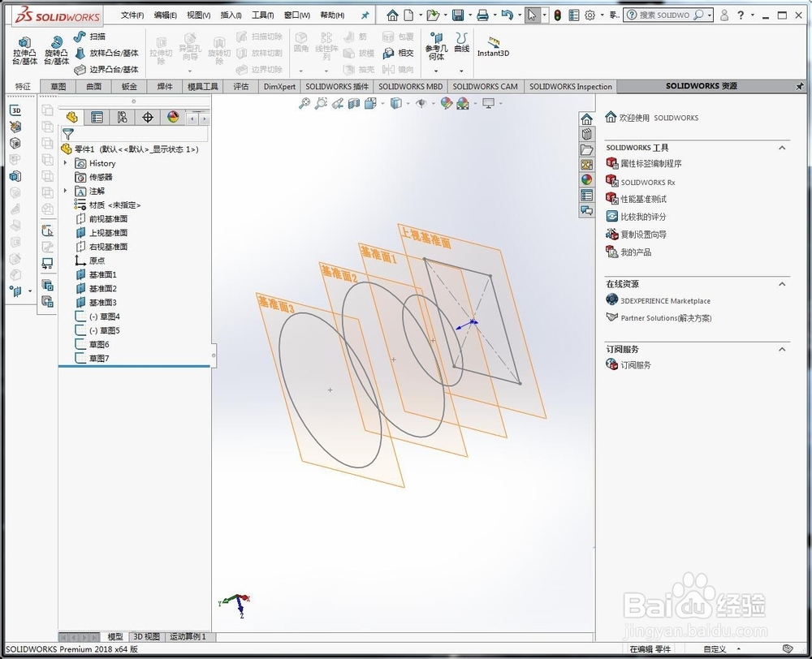Open the Design Library icon in task pane

586,135
